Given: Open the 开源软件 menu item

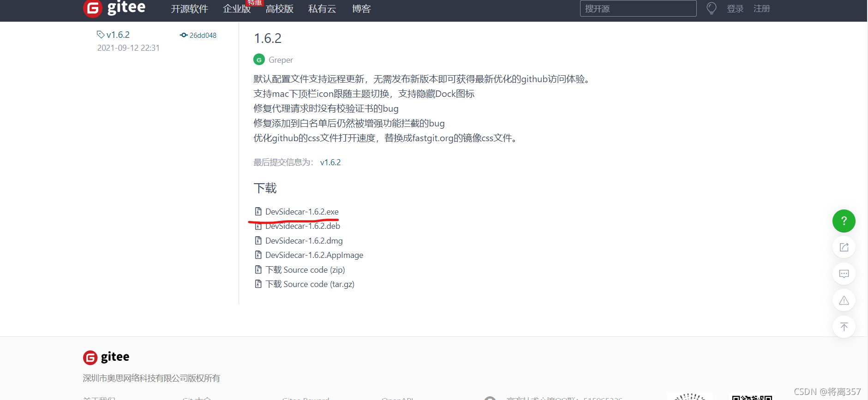Looking at the screenshot, I should [x=189, y=9].
